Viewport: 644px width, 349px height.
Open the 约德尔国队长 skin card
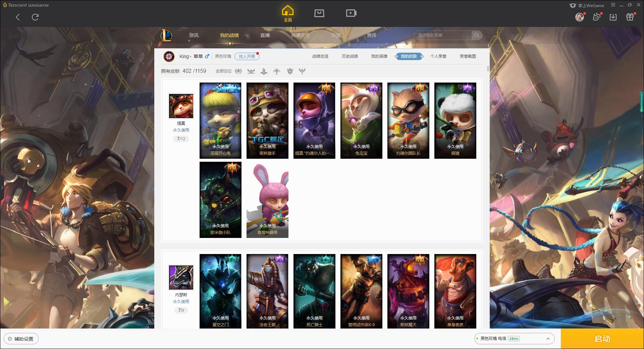pos(408,120)
